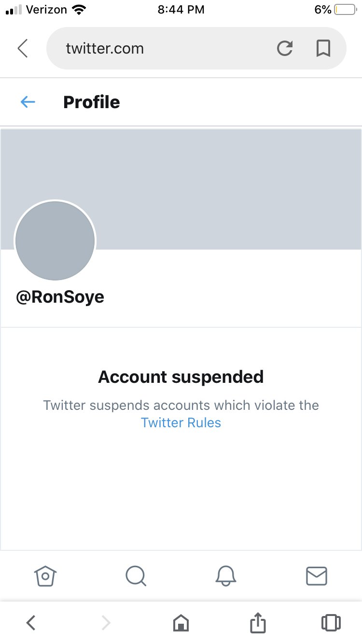Show open browser tabs icon
362x644 pixels.
point(331,623)
